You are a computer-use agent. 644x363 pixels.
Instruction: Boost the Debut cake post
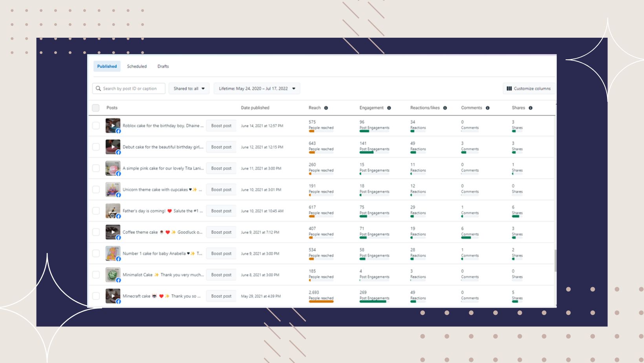coord(221,147)
